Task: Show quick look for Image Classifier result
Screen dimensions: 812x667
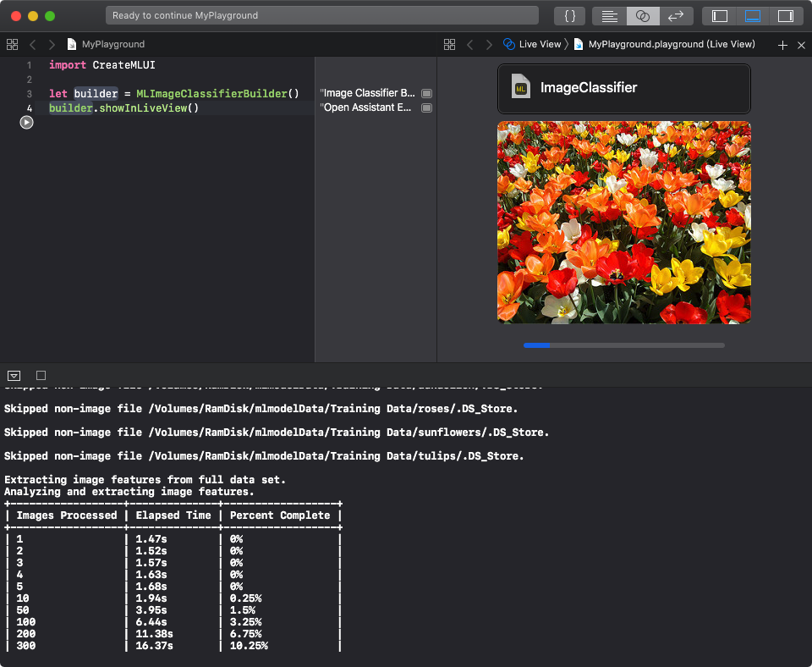Action: 426,93
